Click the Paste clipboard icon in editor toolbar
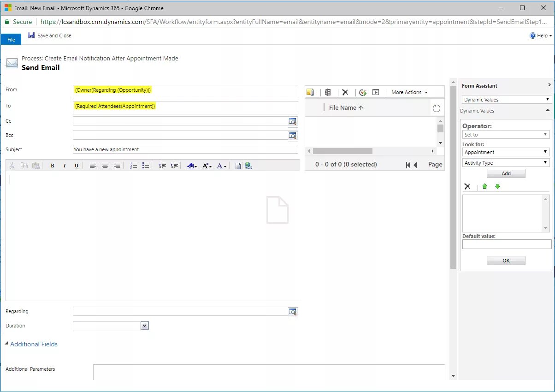555x392 pixels. 36,166
